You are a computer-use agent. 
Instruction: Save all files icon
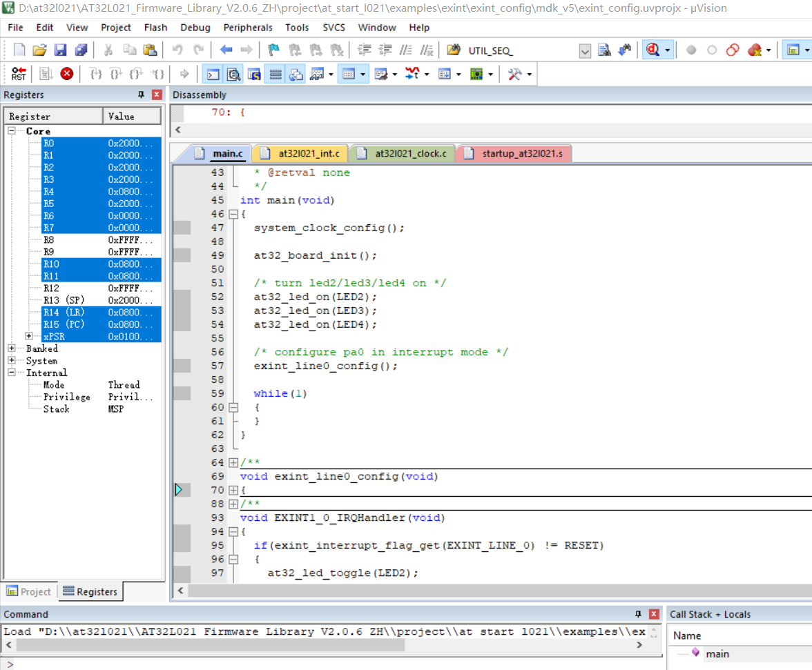click(x=81, y=50)
